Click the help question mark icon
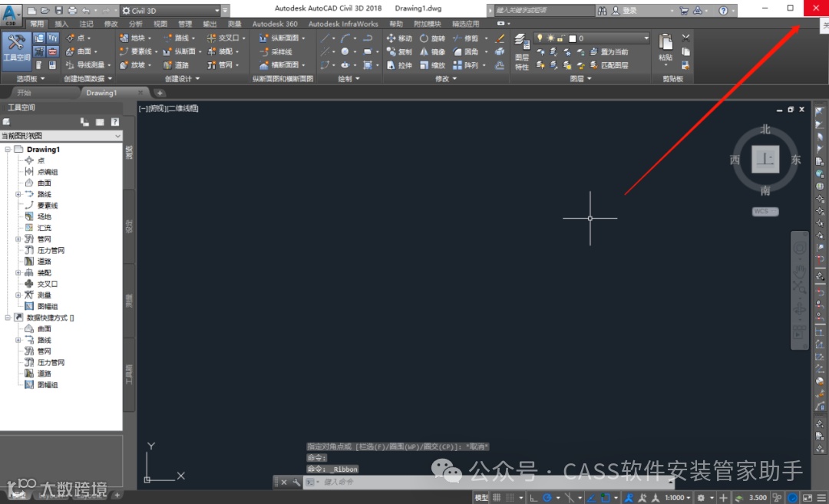Viewport: 829px width, 504px height. (723, 10)
